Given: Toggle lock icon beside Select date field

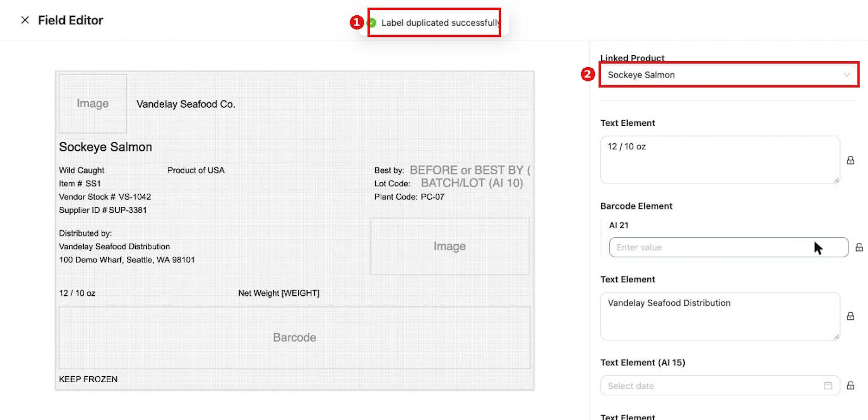Looking at the screenshot, I should (x=850, y=385).
